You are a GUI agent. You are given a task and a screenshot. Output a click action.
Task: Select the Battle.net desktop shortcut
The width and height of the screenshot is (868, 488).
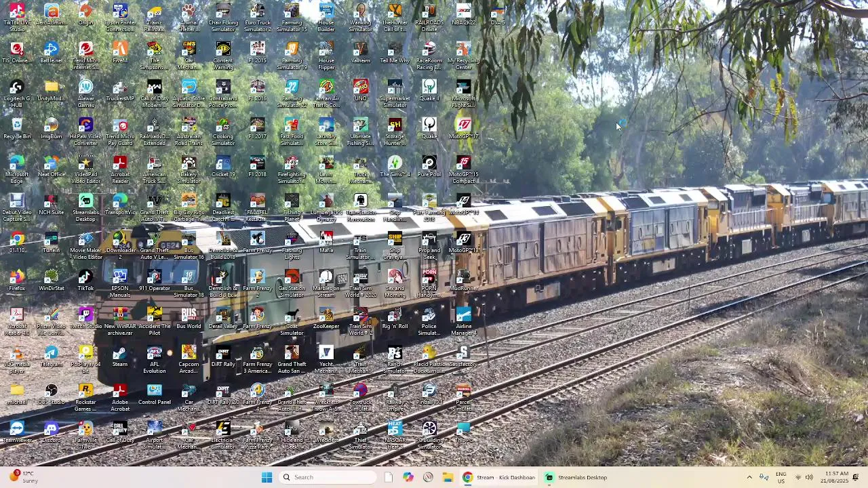pos(52,53)
